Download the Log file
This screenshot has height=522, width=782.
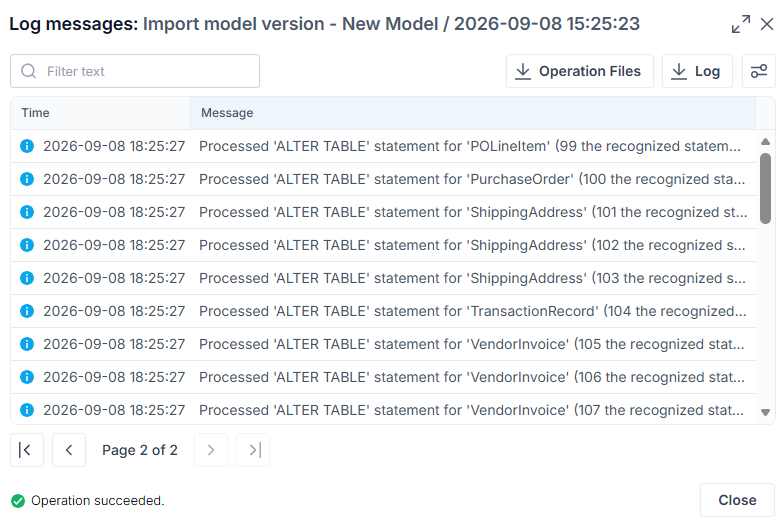pos(697,71)
